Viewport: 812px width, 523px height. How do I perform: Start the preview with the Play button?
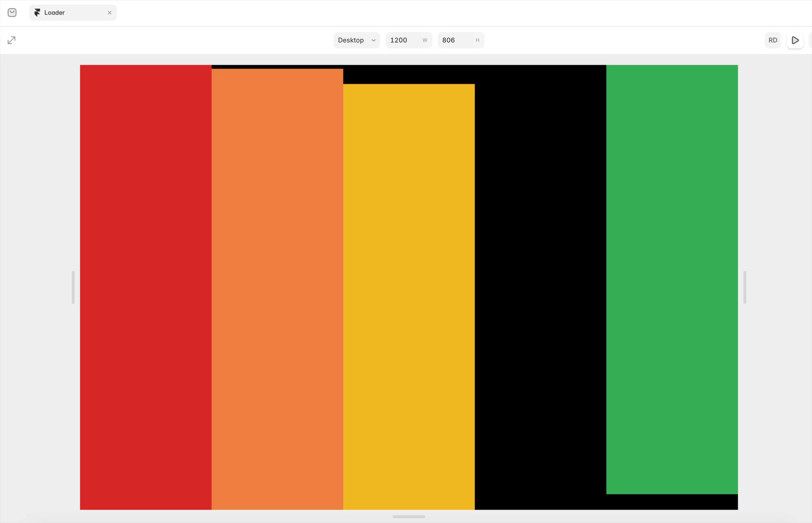pos(795,40)
